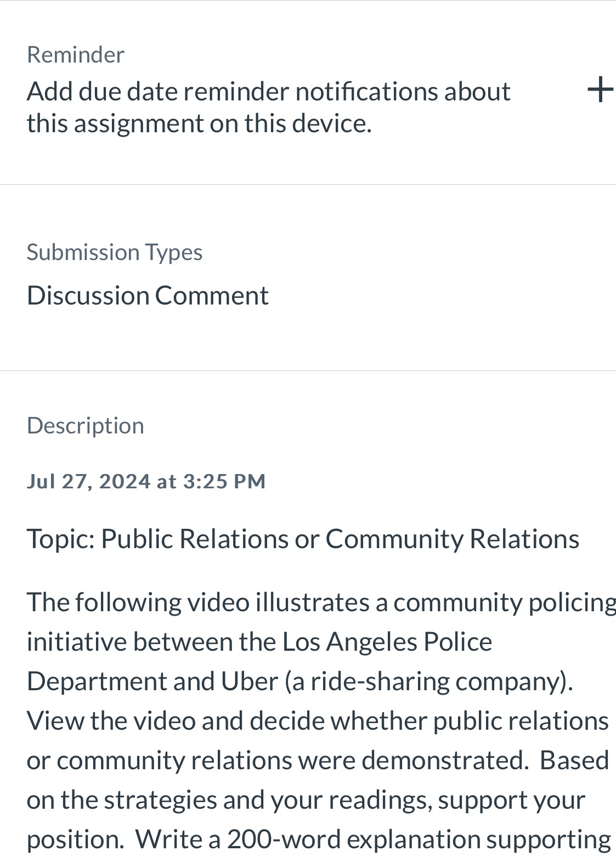Click the Jul 27, 2024 timestamp
This screenshot has height=868, width=616.
146,481
